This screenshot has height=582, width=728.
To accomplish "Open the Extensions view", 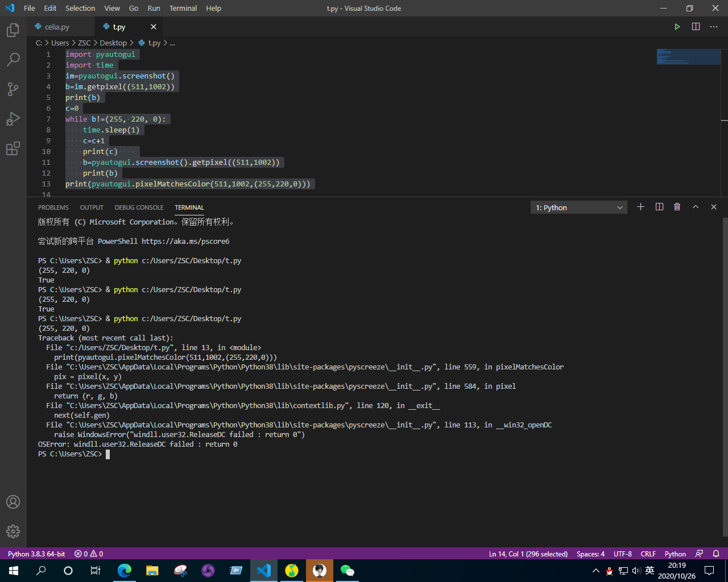I will (x=13, y=148).
